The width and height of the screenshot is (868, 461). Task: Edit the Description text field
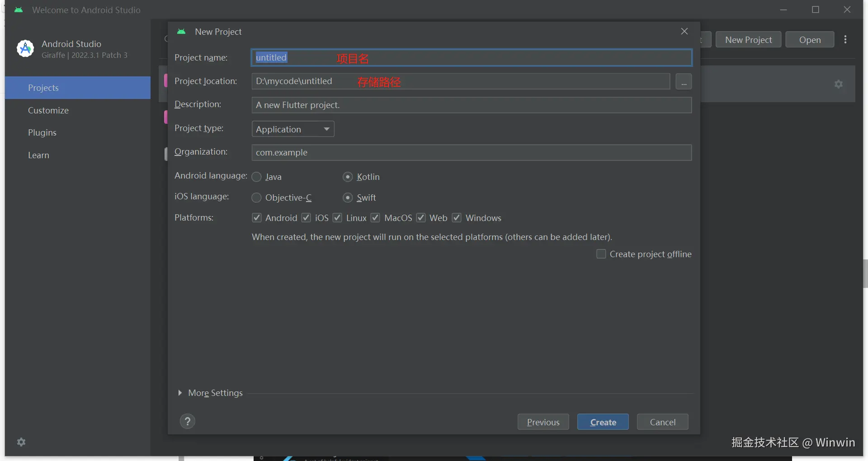(x=472, y=105)
